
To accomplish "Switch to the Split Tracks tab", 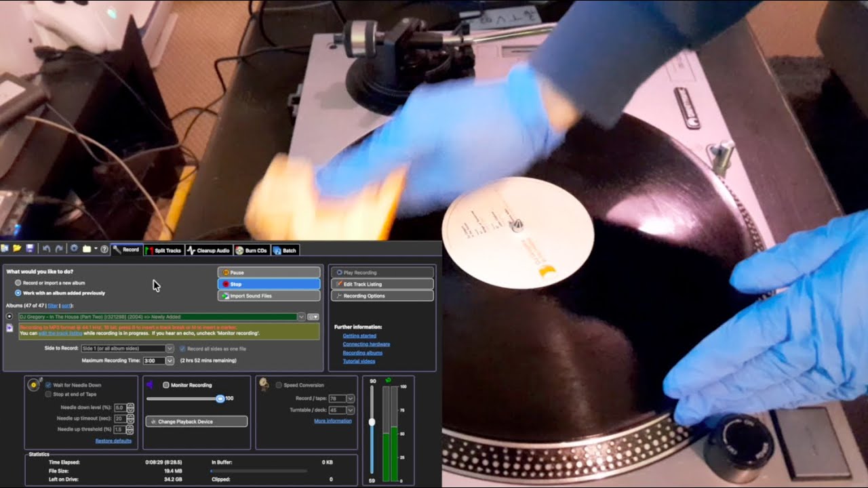I will point(163,250).
